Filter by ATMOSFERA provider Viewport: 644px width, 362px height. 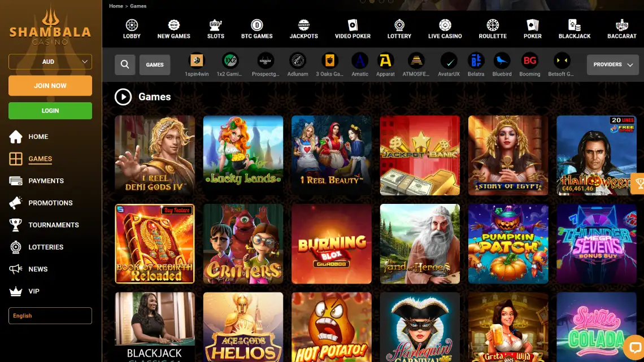point(416,65)
